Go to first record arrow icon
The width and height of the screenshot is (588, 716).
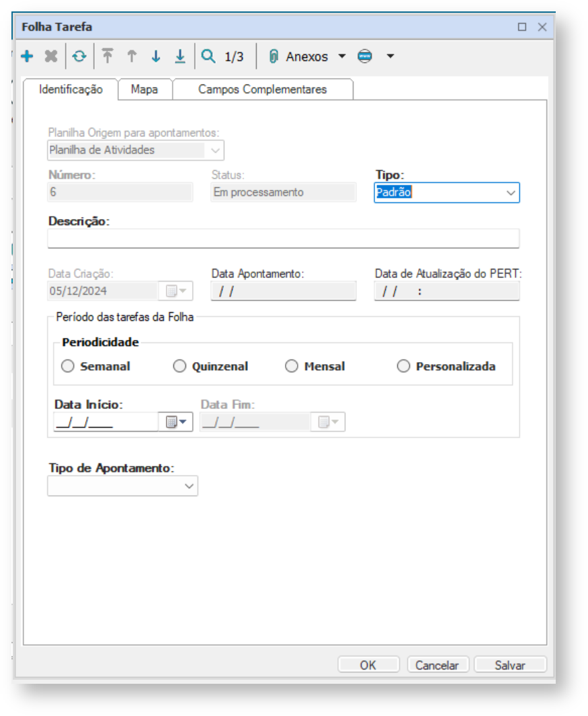108,56
